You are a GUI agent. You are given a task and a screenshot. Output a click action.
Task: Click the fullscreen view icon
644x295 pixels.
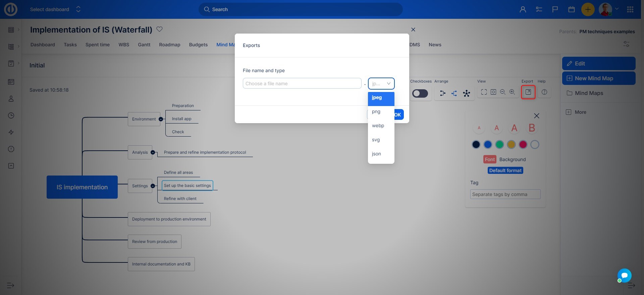pyautogui.click(x=484, y=92)
